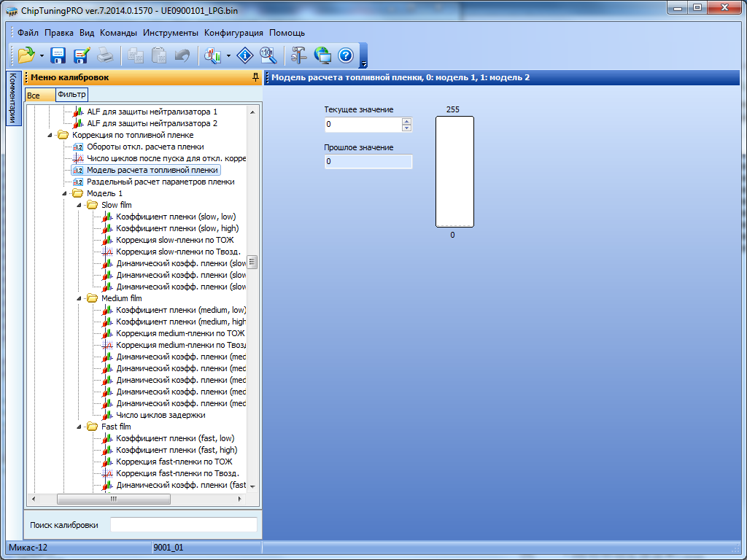Click the Open file folder icon
747x560 pixels.
coord(26,55)
